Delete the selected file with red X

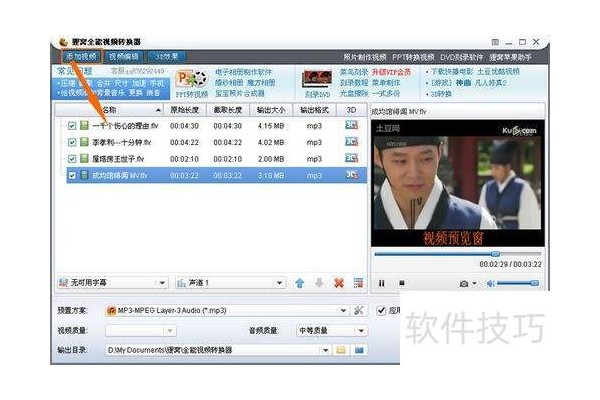[x=339, y=283]
